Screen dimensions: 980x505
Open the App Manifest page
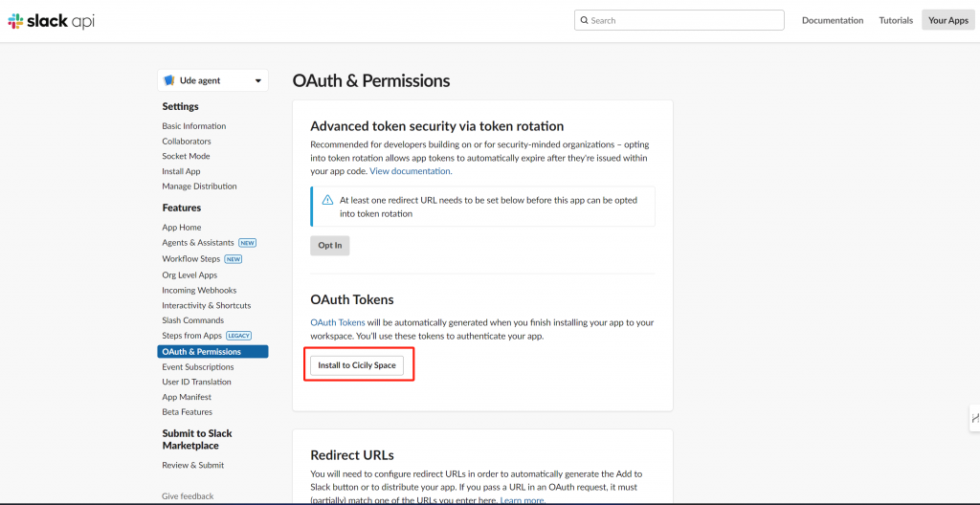[x=187, y=397]
